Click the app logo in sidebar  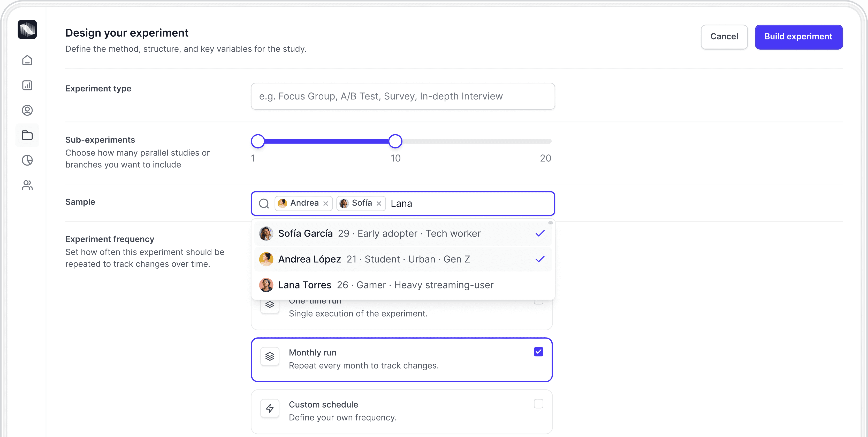point(27,30)
